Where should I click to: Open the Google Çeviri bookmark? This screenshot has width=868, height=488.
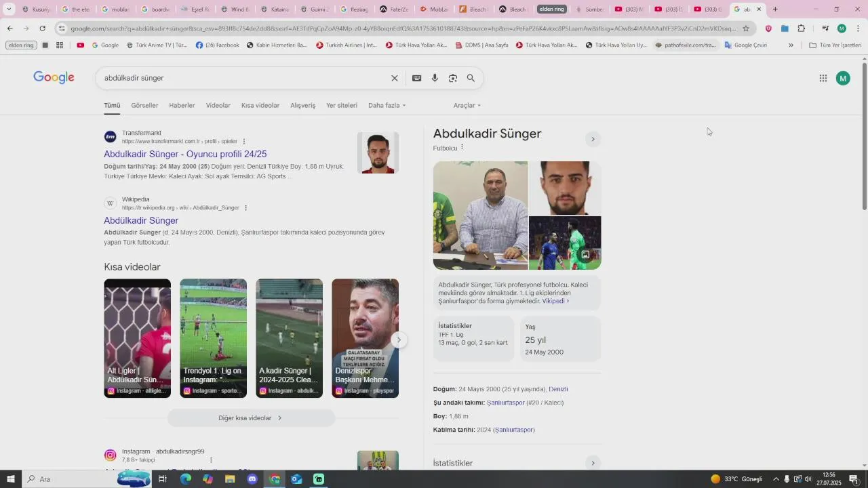pyautogui.click(x=746, y=45)
